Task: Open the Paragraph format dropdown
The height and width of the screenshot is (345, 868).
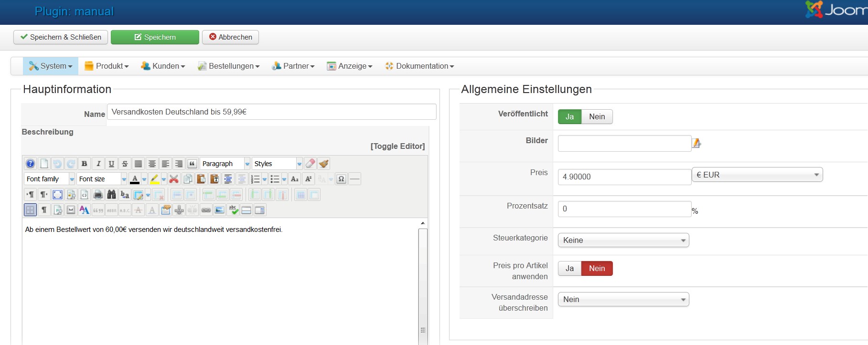Action: click(x=225, y=164)
